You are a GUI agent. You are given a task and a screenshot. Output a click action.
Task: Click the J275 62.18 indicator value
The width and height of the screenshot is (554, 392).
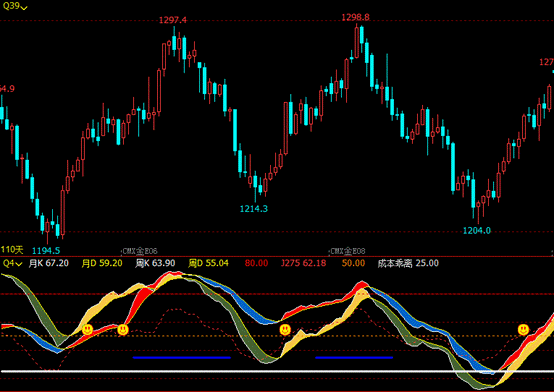pyautogui.click(x=303, y=263)
